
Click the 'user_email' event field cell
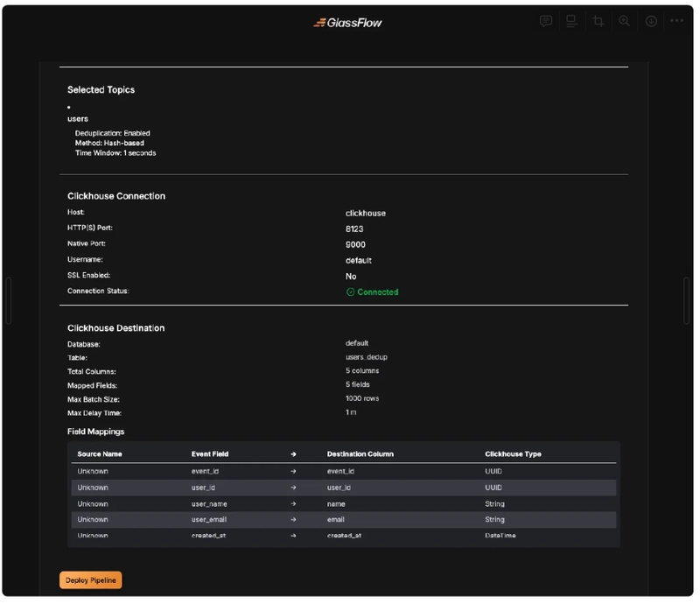[x=209, y=520]
